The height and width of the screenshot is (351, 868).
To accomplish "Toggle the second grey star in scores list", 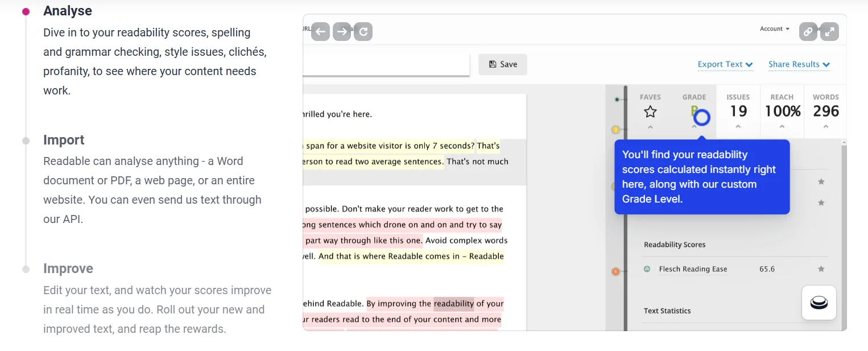I will [821, 203].
